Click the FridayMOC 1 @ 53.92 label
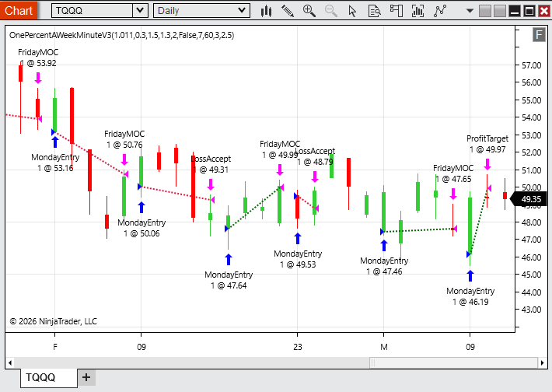552x392 pixels. (x=38, y=58)
